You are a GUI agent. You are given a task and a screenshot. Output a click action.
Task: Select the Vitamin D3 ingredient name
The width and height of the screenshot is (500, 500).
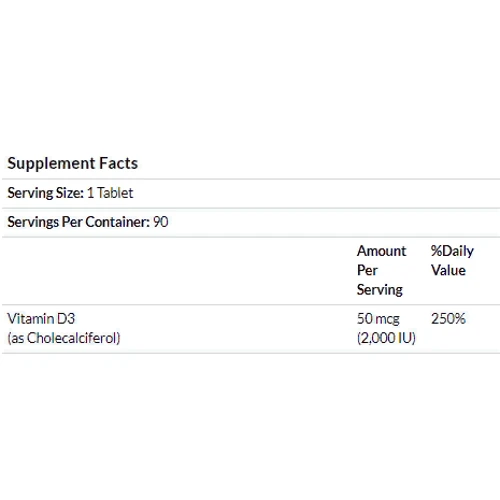[x=41, y=319]
